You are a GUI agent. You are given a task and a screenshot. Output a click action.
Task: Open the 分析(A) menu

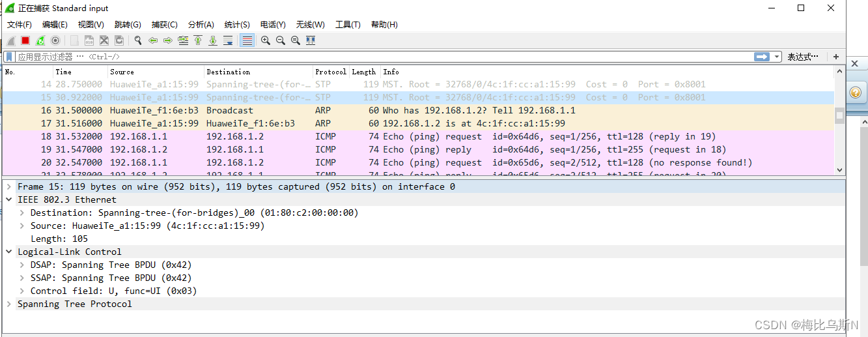[x=201, y=25]
